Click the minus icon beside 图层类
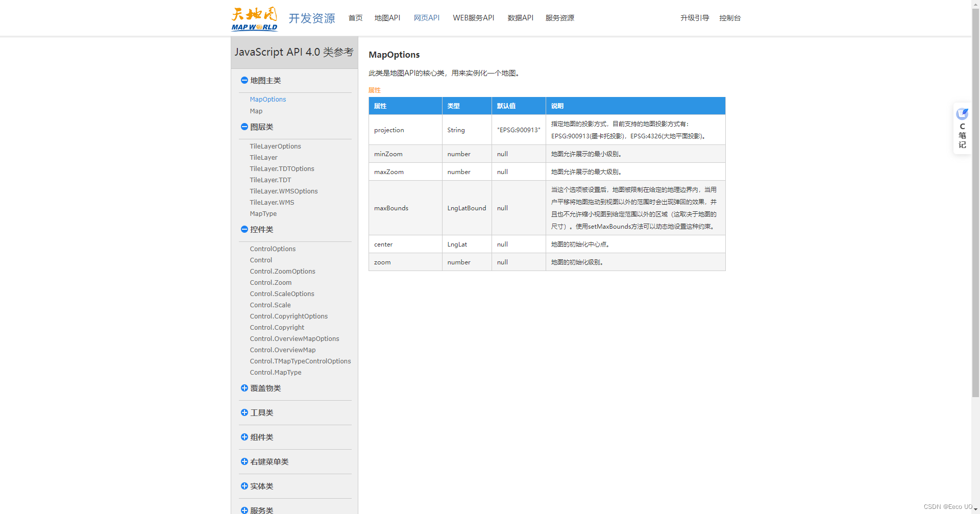 point(244,127)
